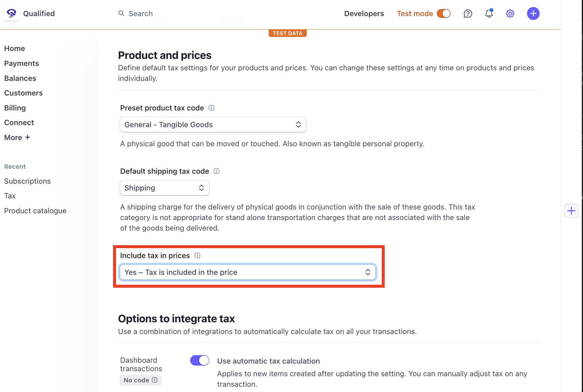583x392 pixels.
Task: Open the Developers link
Action: 364,13
